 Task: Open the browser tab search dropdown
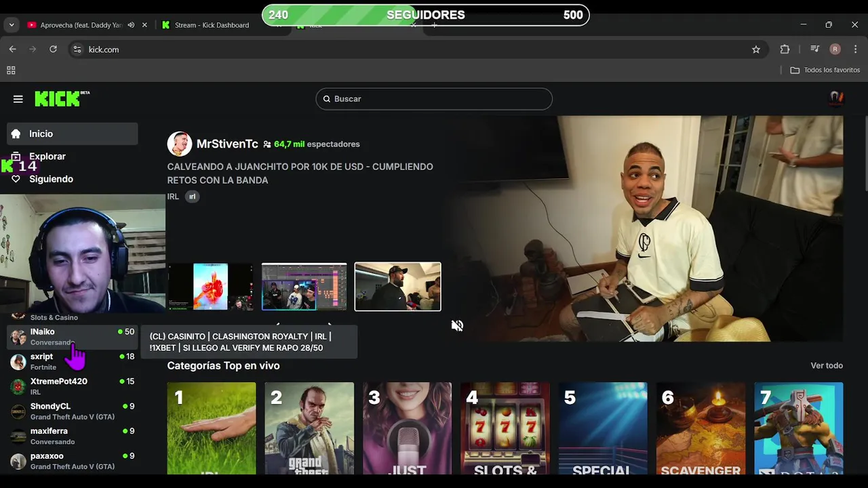pos(12,25)
